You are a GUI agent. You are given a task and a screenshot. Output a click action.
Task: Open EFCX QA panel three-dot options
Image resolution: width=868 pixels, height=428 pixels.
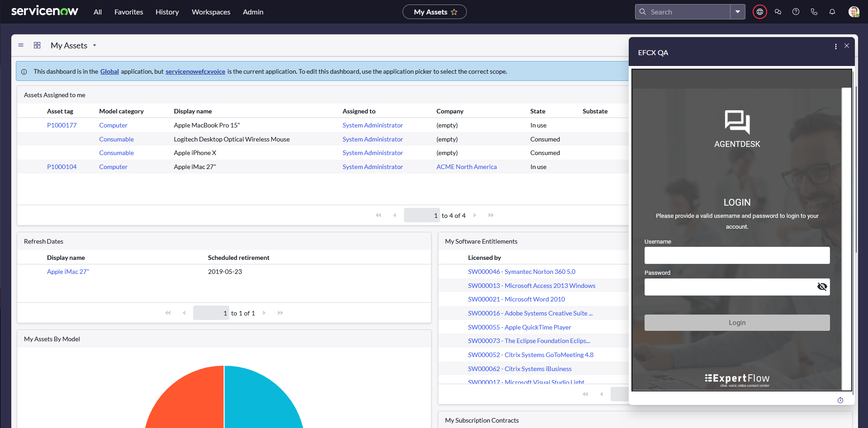coord(836,47)
